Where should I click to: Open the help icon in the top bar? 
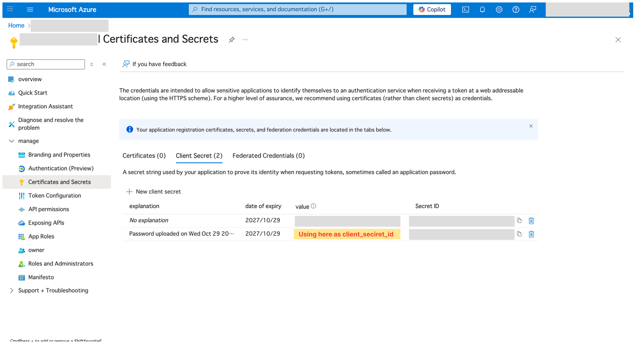click(516, 10)
